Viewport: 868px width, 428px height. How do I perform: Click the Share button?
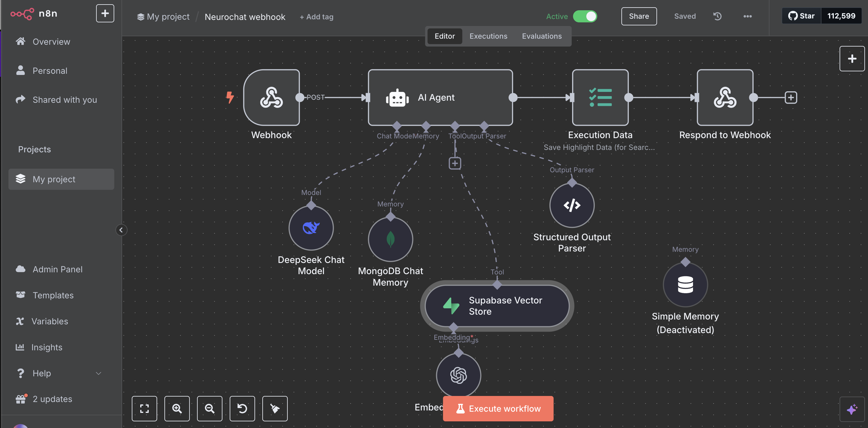point(639,16)
